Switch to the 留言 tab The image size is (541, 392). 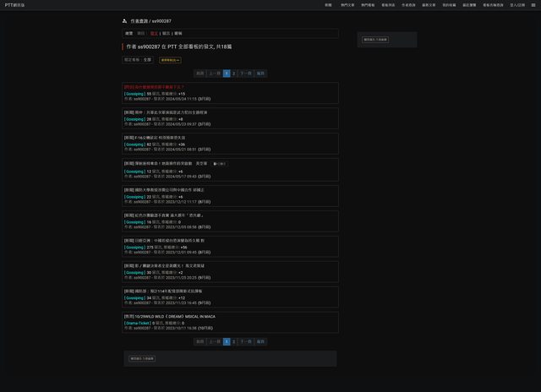[x=166, y=33]
